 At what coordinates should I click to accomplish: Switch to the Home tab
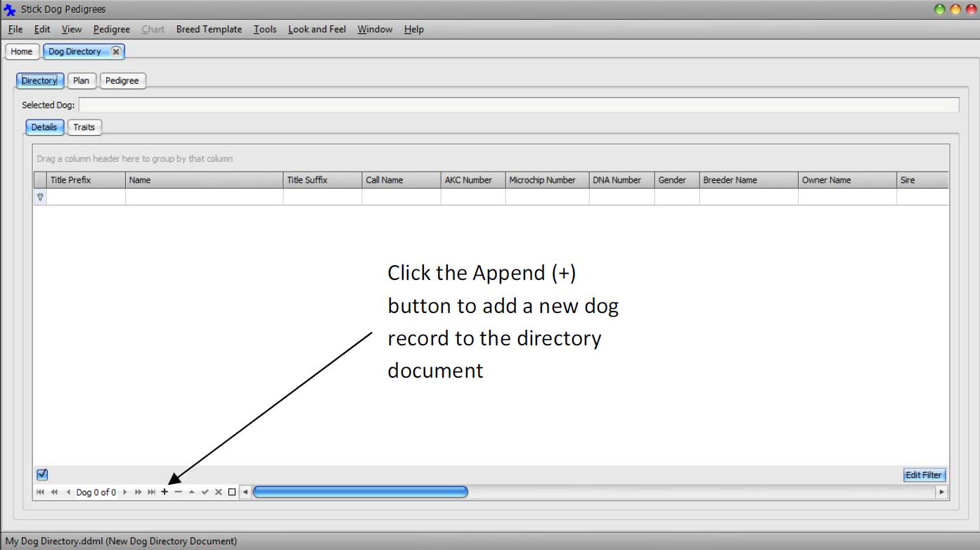[22, 51]
